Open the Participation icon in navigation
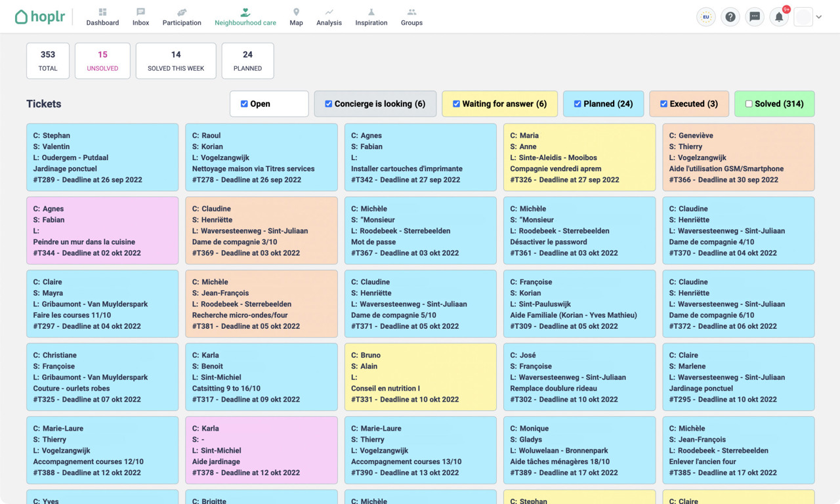840x504 pixels. pos(182,12)
